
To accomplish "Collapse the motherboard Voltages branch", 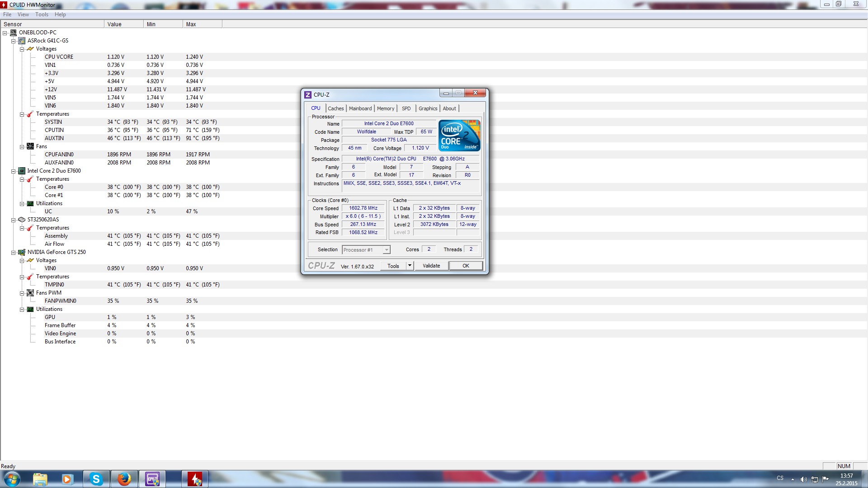I will 22,49.
